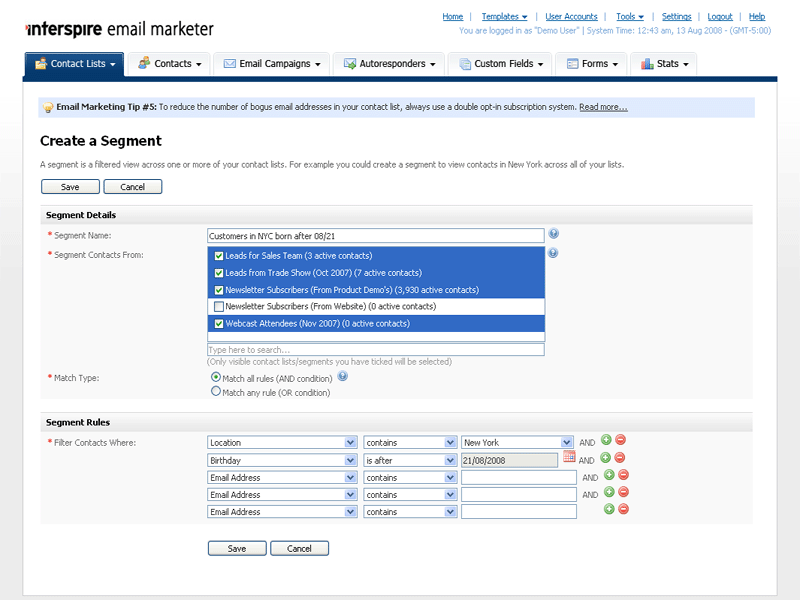This screenshot has width=800, height=600.
Task: Open the Tools menu link
Action: point(630,17)
